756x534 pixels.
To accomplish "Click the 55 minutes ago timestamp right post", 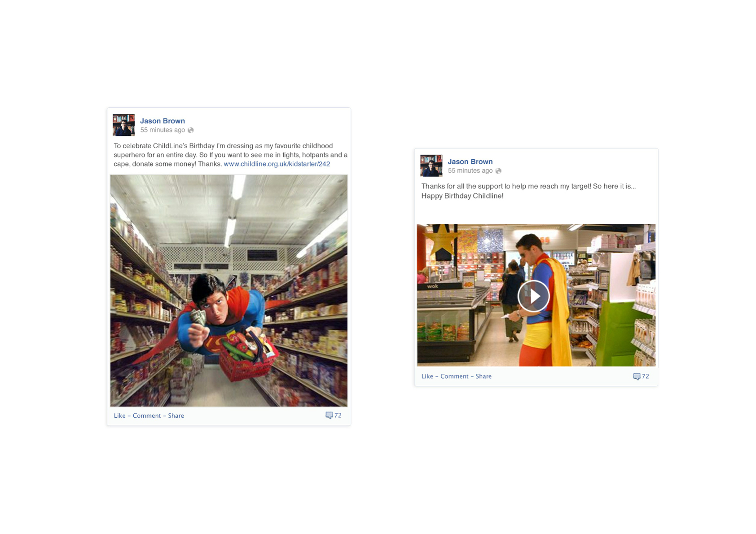I will click(x=470, y=171).
